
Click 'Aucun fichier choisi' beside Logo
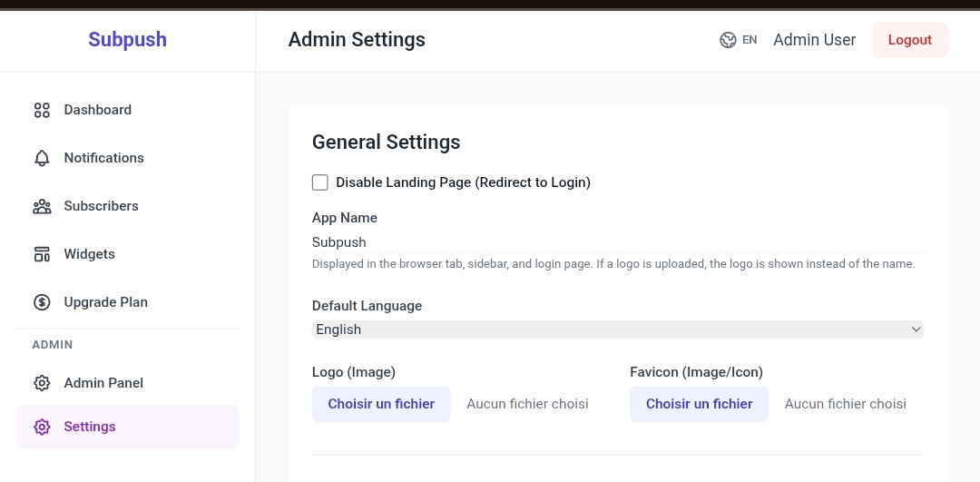click(527, 404)
